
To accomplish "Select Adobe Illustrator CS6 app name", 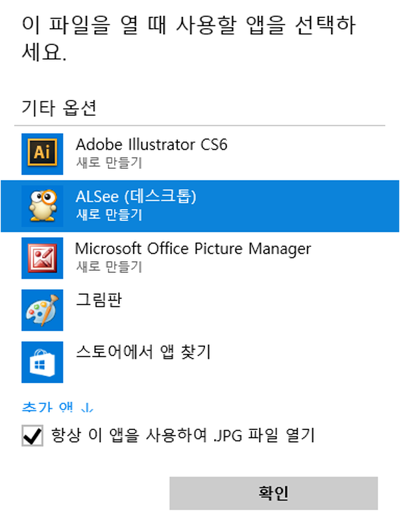I will [151, 145].
